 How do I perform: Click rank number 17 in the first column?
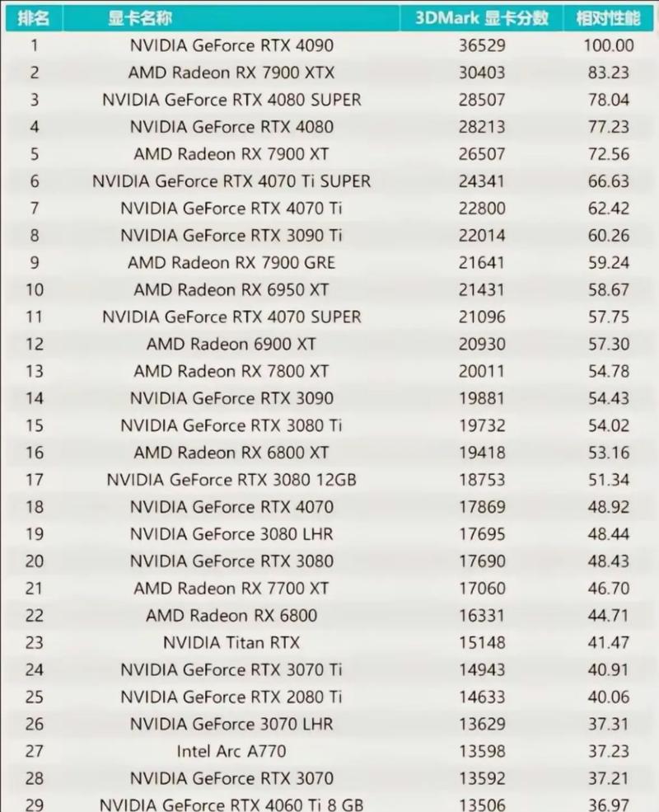(34, 479)
